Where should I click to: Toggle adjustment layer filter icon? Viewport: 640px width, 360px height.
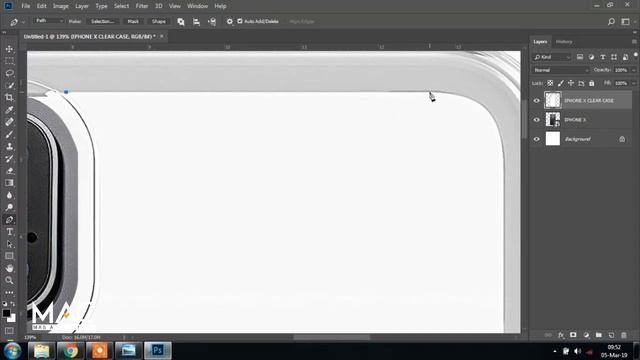pyautogui.click(x=591, y=57)
